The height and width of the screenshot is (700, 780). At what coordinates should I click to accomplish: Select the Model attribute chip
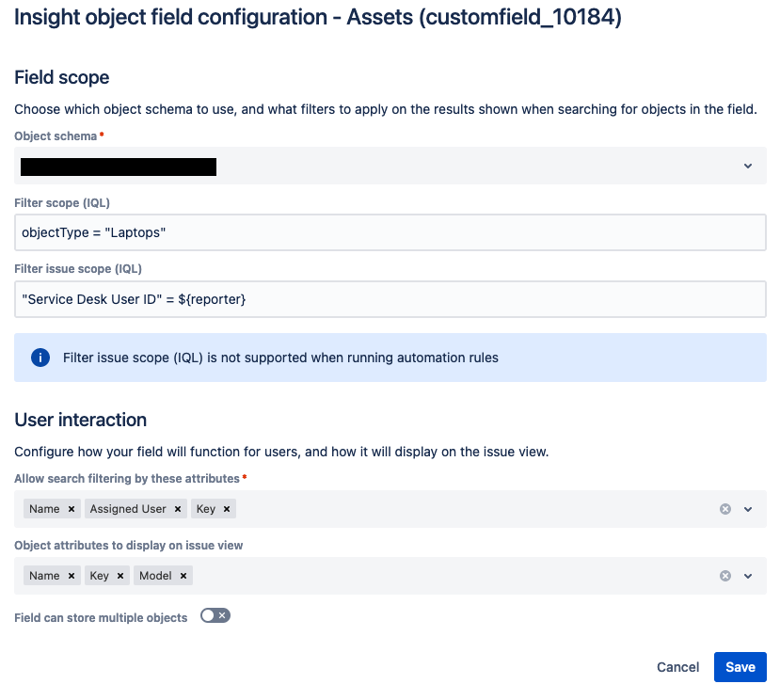[x=155, y=576]
